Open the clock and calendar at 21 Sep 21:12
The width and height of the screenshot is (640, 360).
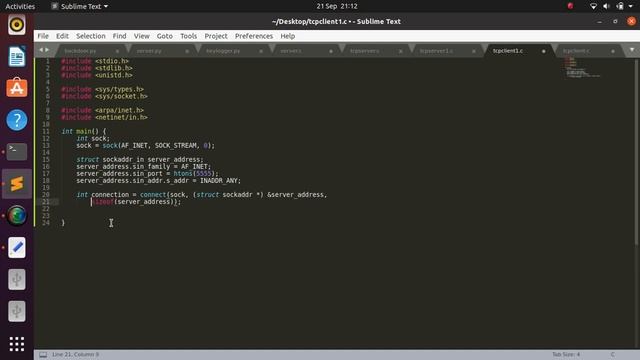(337, 6)
